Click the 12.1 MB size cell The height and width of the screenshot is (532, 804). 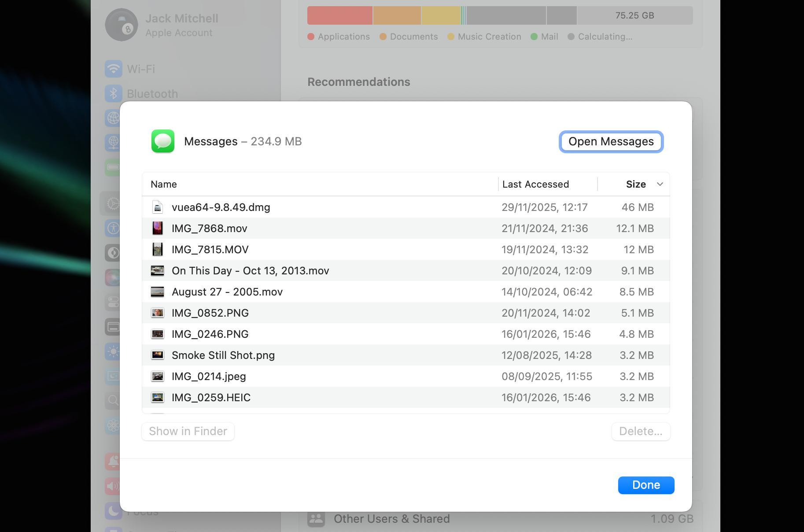635,228
